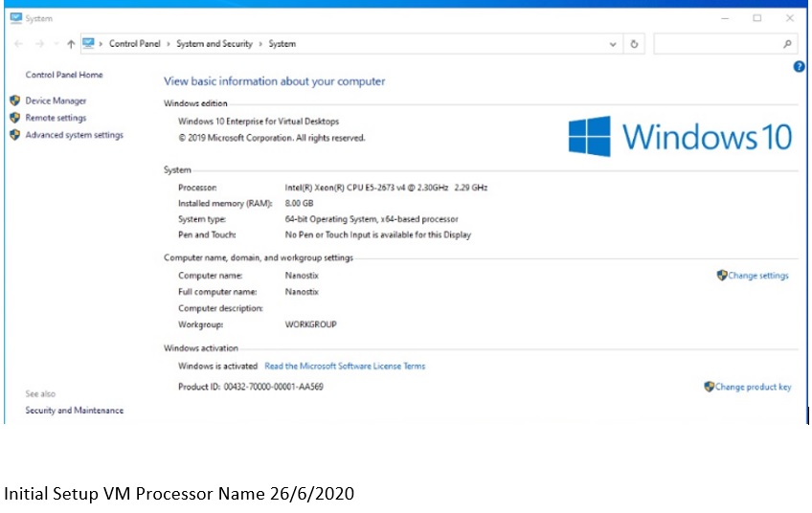Click the computer icon in the address bar

(x=88, y=43)
